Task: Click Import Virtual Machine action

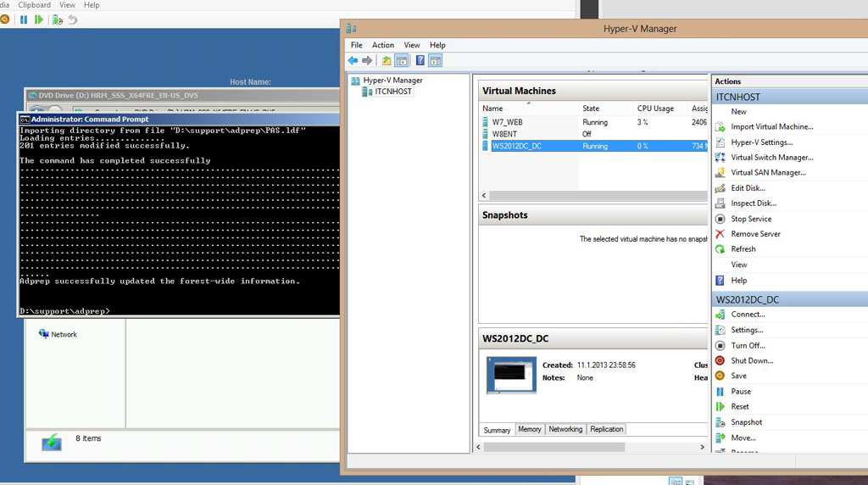Action: coord(771,127)
